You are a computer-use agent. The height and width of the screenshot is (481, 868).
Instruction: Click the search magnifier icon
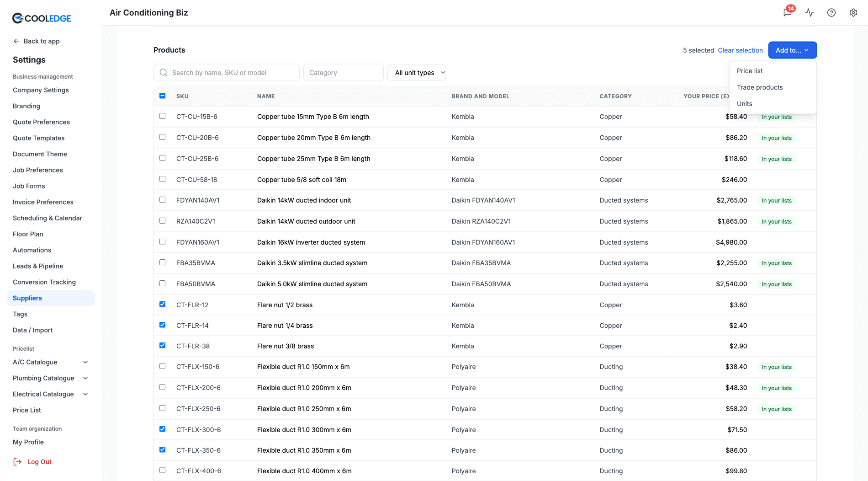coord(164,73)
